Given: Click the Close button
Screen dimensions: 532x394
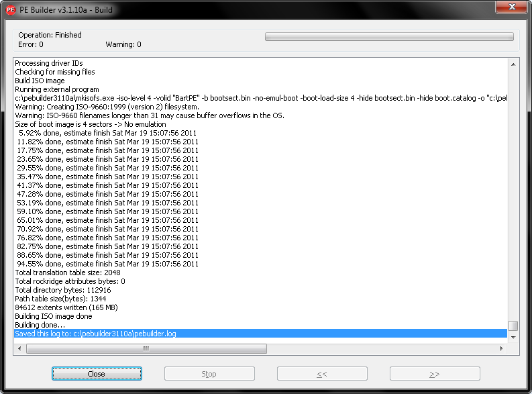Looking at the screenshot, I should pos(97,374).
